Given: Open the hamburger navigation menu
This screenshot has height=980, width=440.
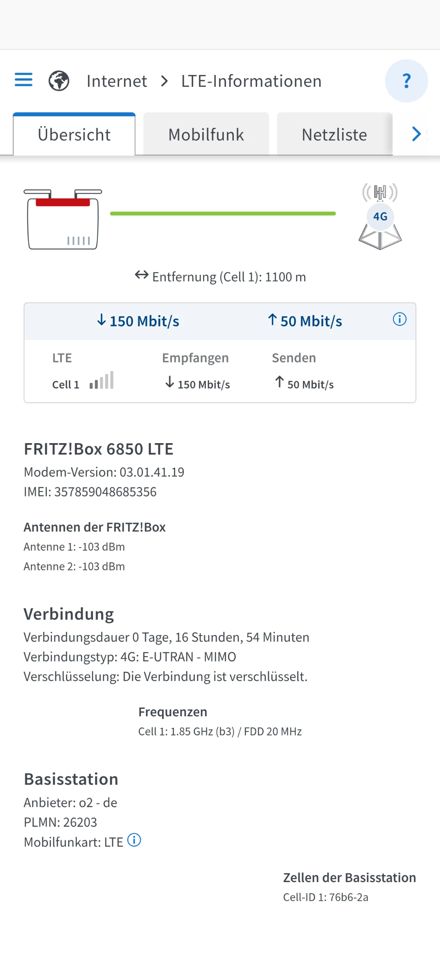Looking at the screenshot, I should coord(23,80).
